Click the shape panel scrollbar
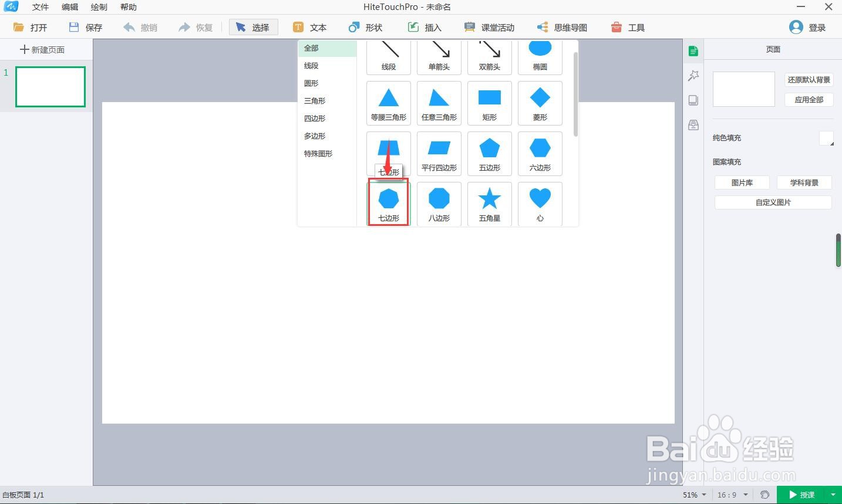 [x=575, y=94]
